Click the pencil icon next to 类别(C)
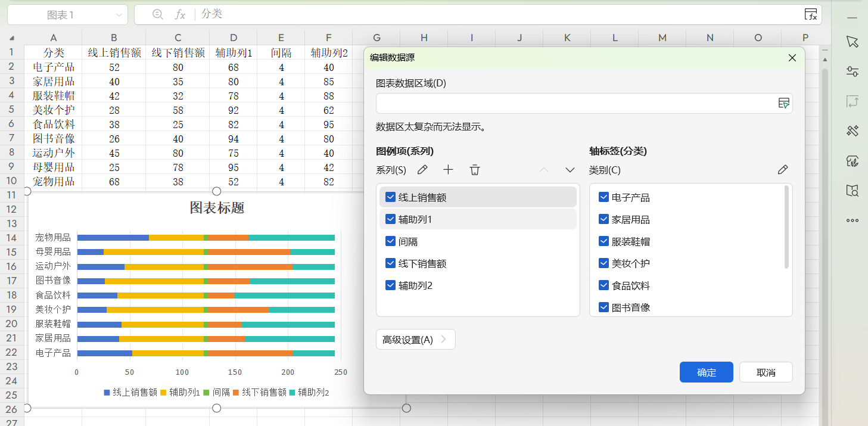 [x=782, y=170]
